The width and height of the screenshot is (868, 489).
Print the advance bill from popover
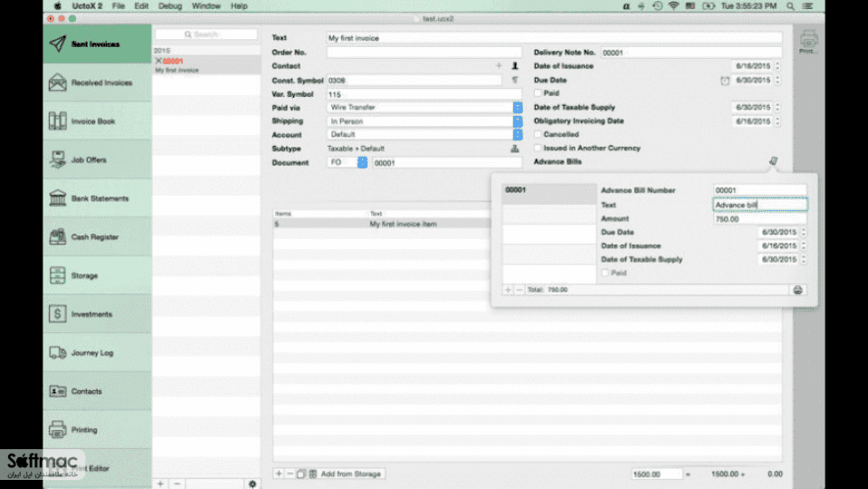pyautogui.click(x=797, y=290)
